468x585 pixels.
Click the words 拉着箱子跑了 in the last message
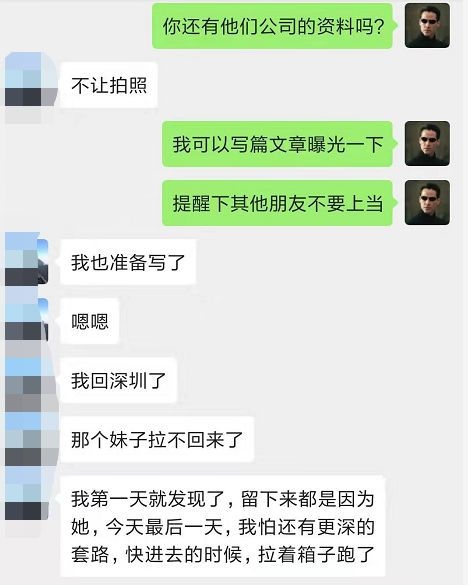(x=316, y=554)
